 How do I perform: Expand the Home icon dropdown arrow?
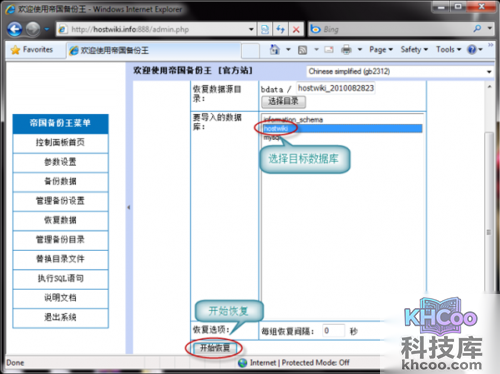(x=288, y=50)
